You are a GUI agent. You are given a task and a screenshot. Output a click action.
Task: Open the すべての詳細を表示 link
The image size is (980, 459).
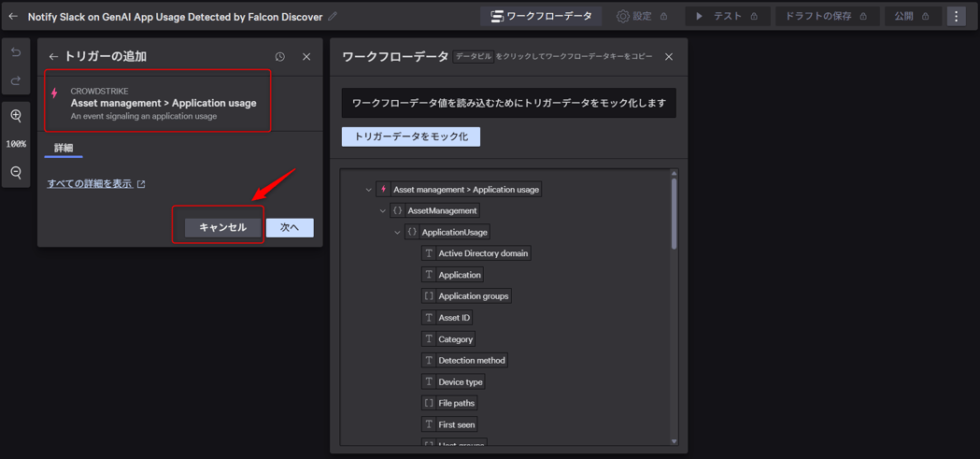tap(96, 184)
